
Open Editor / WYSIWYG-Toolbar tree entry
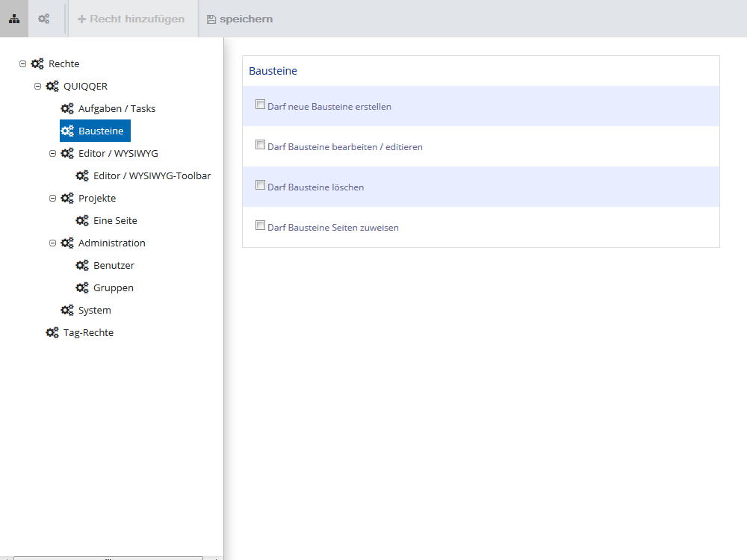(x=152, y=175)
